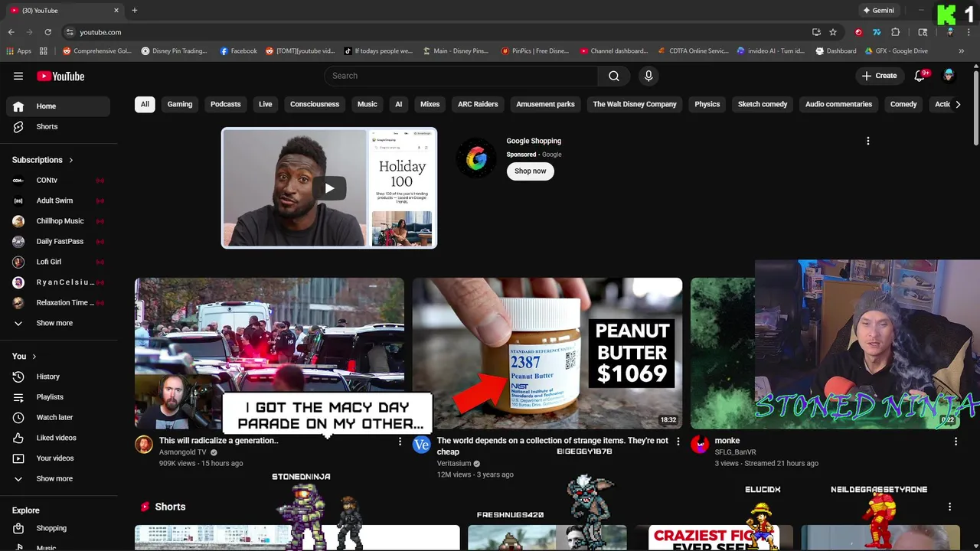Viewport: 980px width, 551px height.
Task: Go back in browser
Action: [11, 32]
